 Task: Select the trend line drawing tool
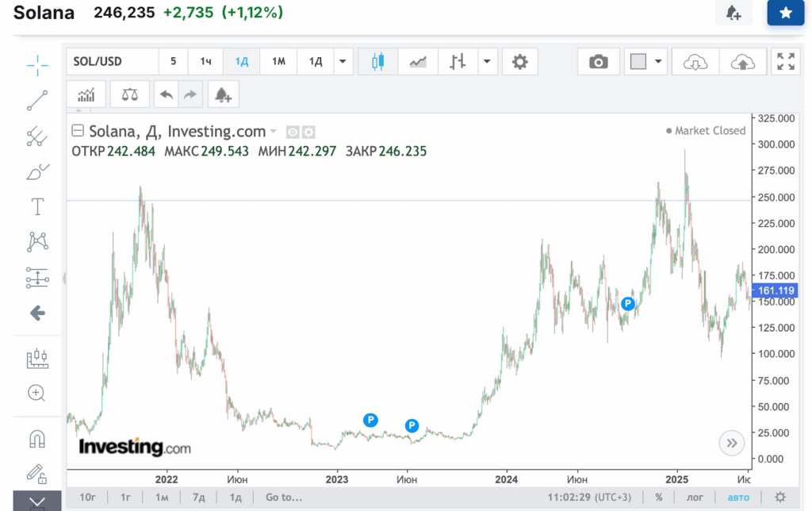click(37, 101)
